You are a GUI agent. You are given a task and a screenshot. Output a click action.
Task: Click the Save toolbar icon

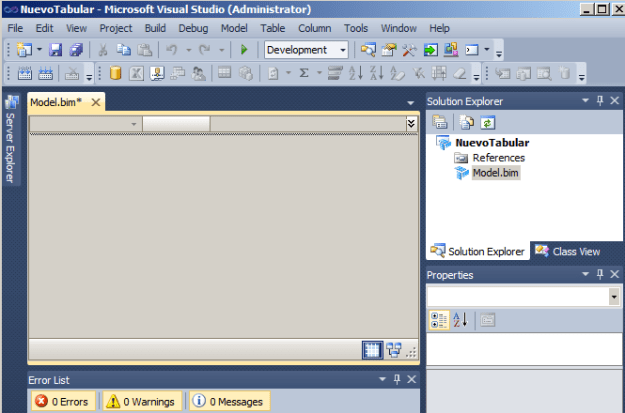click(x=56, y=50)
